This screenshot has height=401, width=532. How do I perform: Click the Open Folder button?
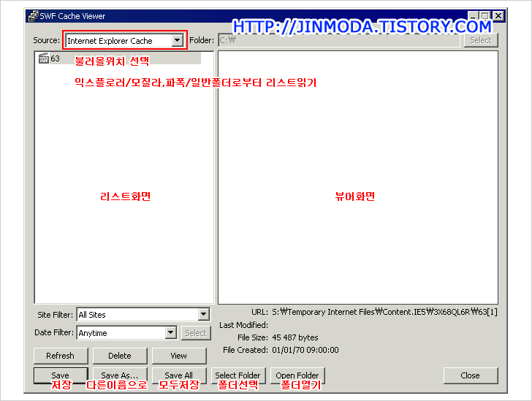(297, 375)
